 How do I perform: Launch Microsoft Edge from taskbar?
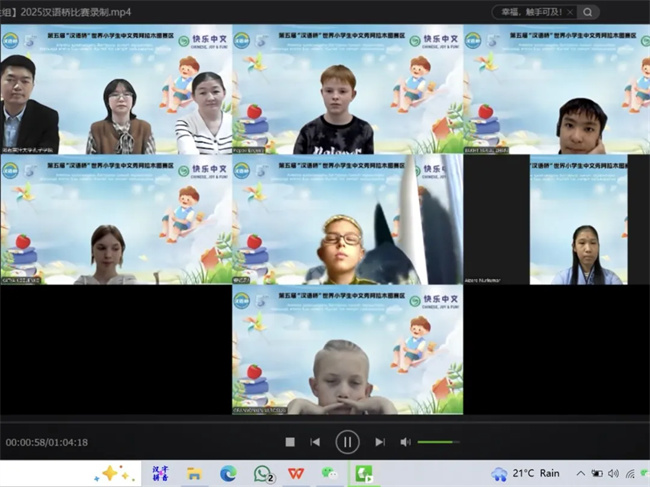point(228,473)
